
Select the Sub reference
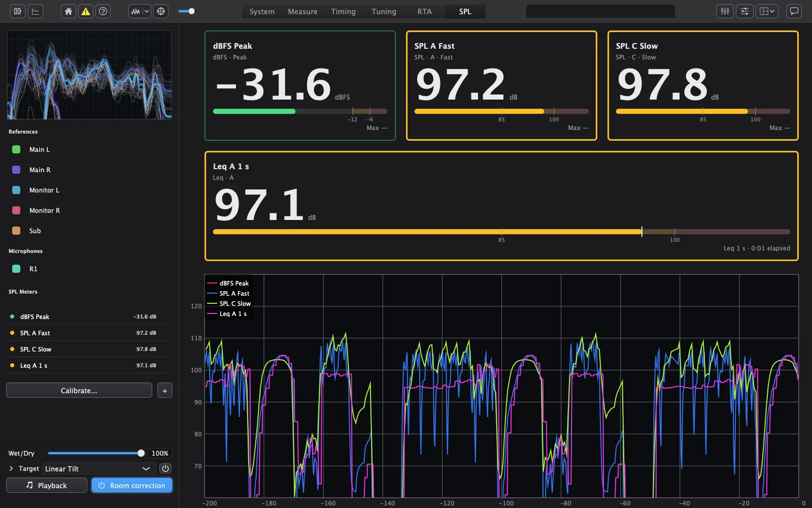(x=35, y=231)
